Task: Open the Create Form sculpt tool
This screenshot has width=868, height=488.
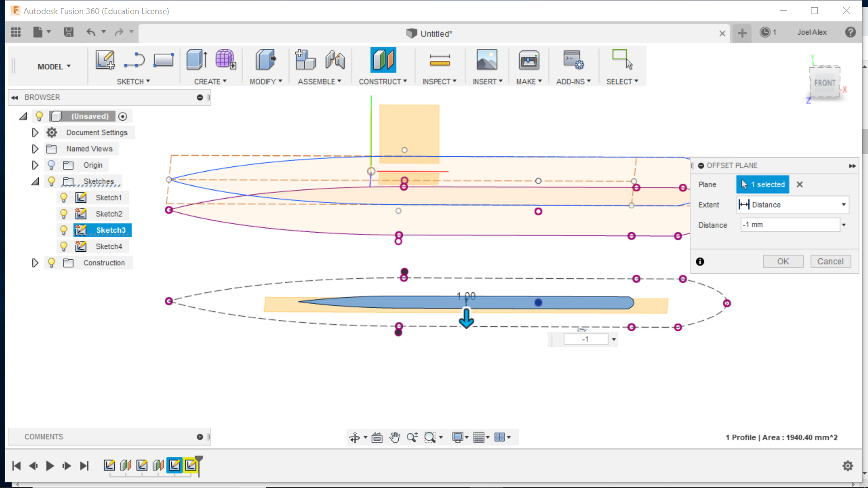Action: [225, 60]
